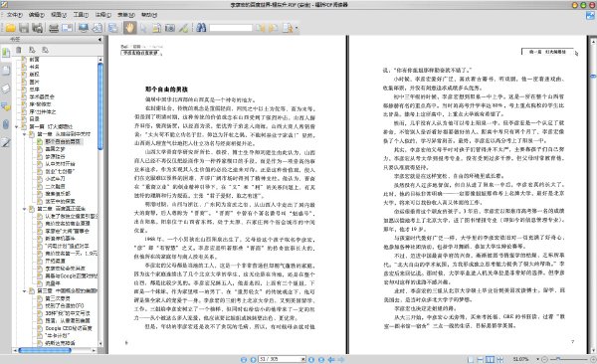Click the expand bookmark icon
This screenshot has width=597, height=364.
(x=32, y=50)
